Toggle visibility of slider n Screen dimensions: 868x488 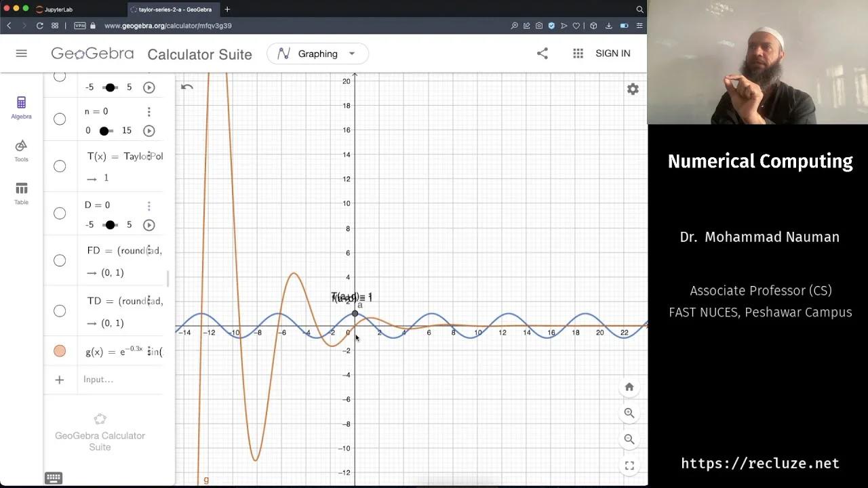(x=60, y=119)
